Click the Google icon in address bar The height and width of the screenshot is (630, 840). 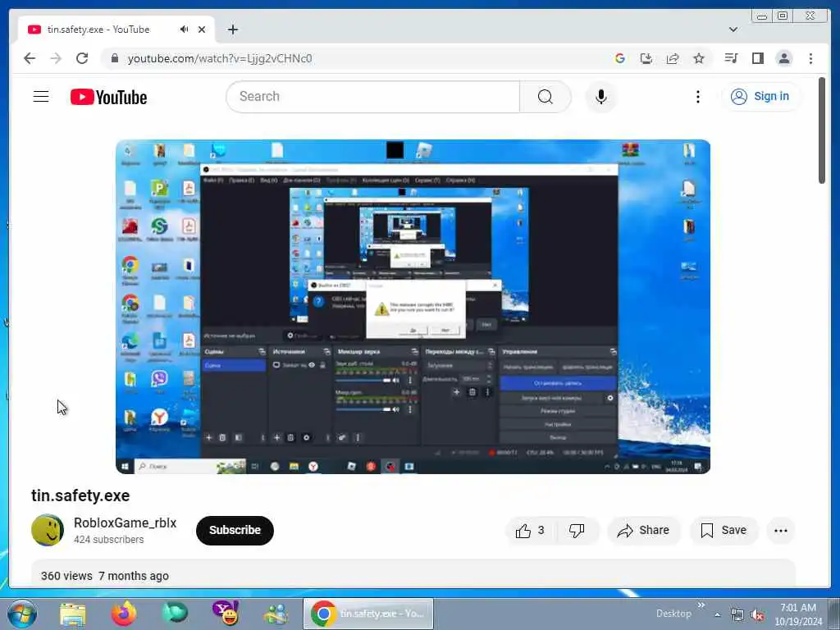(620, 58)
